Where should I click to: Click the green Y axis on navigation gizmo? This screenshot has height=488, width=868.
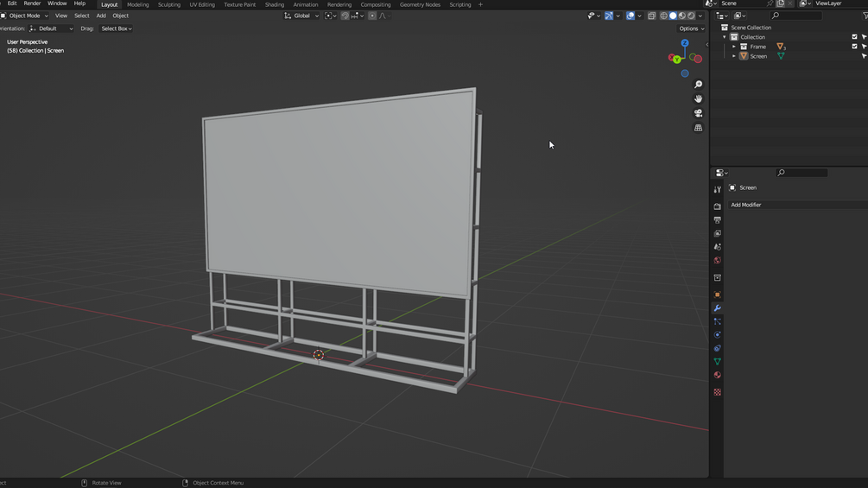click(x=676, y=60)
